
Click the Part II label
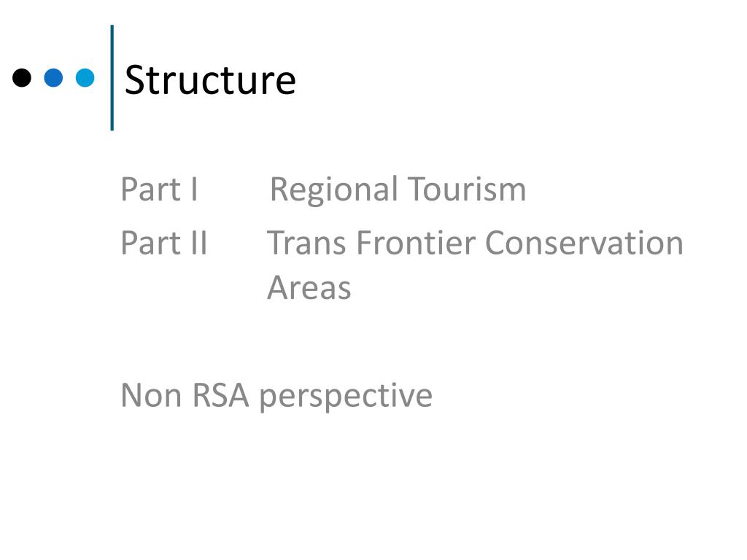pos(164,243)
